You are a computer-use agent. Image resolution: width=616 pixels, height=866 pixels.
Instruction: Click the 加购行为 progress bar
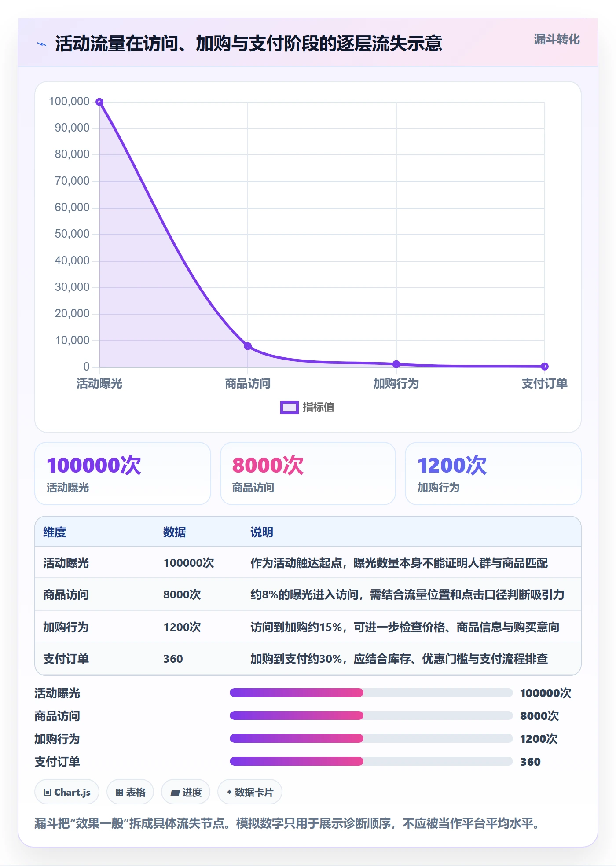click(371, 738)
